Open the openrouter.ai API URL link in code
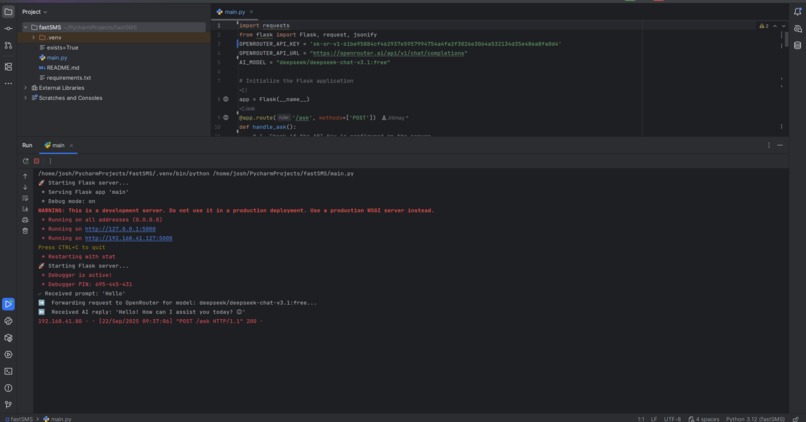 pyautogui.click(x=388, y=53)
